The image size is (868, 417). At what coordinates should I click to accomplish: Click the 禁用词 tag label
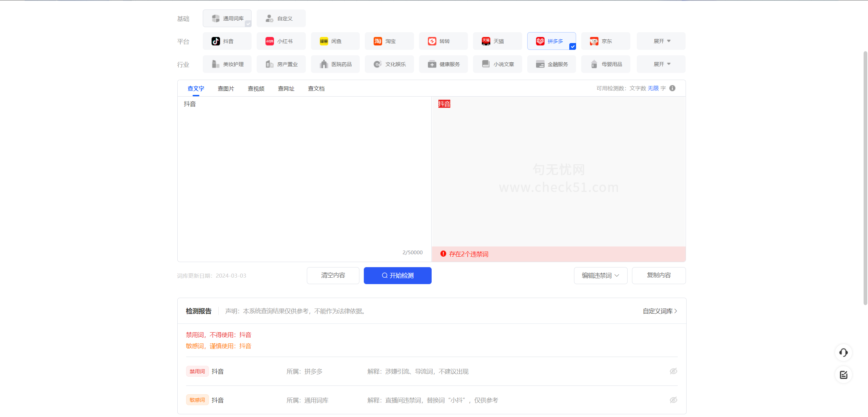click(197, 371)
